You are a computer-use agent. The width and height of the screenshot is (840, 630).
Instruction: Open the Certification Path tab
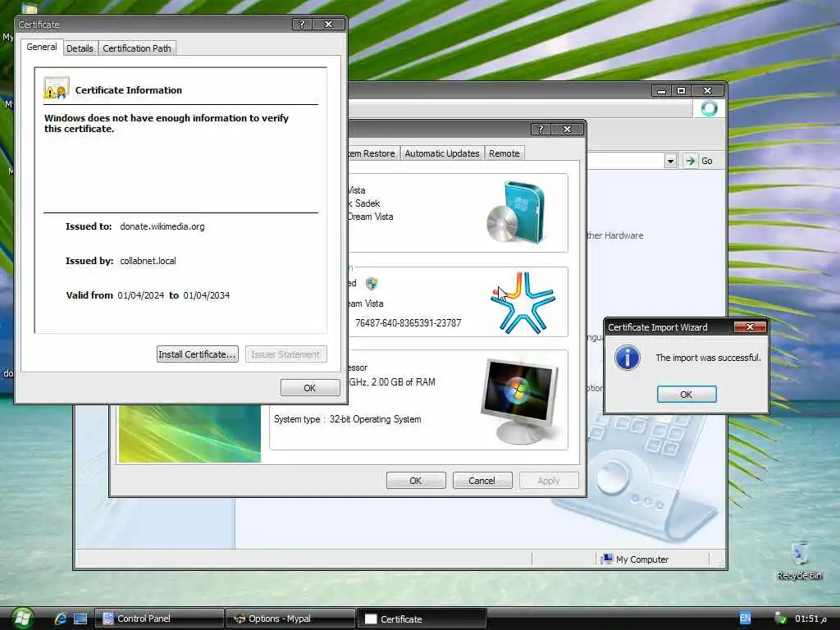point(137,48)
